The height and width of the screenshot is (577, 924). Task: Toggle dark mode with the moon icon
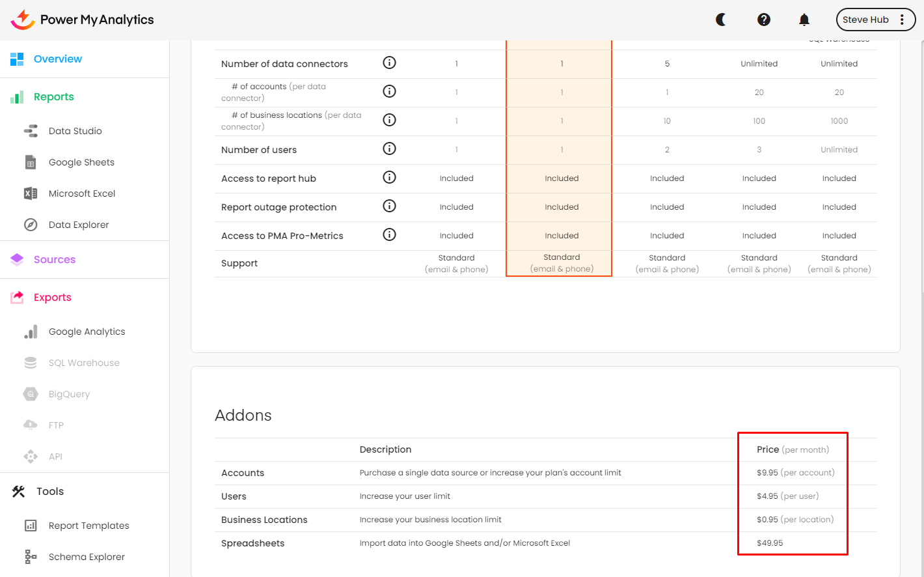721,20
